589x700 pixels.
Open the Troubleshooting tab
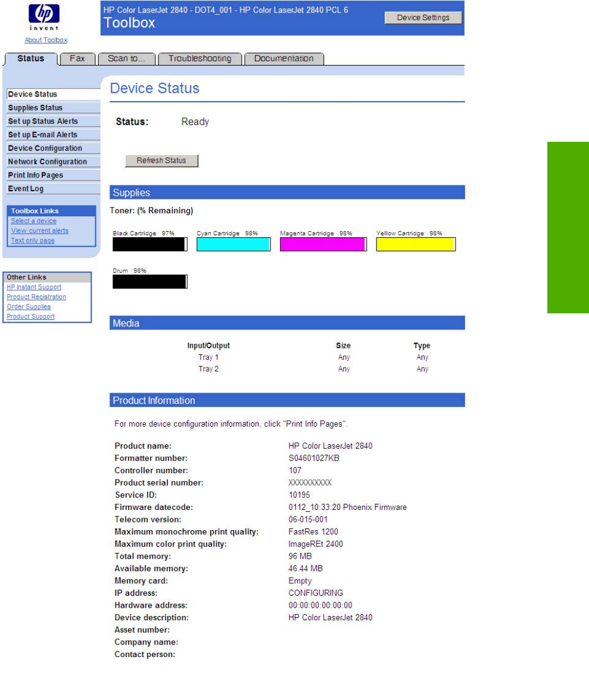click(200, 58)
